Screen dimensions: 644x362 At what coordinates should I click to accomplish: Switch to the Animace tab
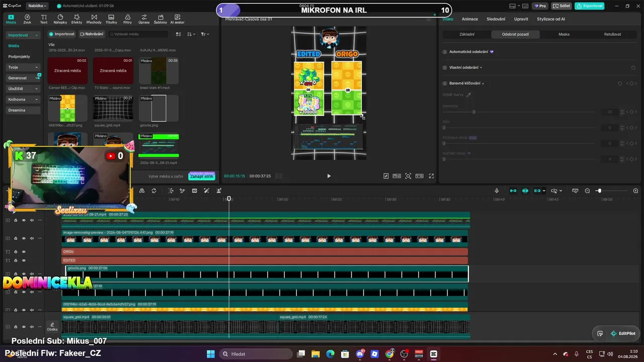(470, 19)
